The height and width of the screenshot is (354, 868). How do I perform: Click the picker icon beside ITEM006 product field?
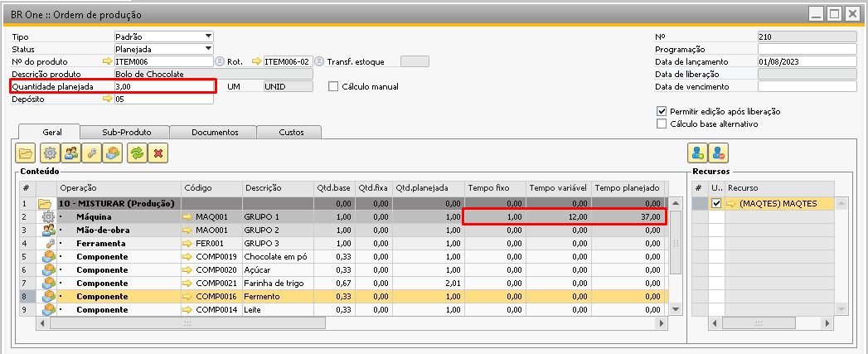[220, 61]
